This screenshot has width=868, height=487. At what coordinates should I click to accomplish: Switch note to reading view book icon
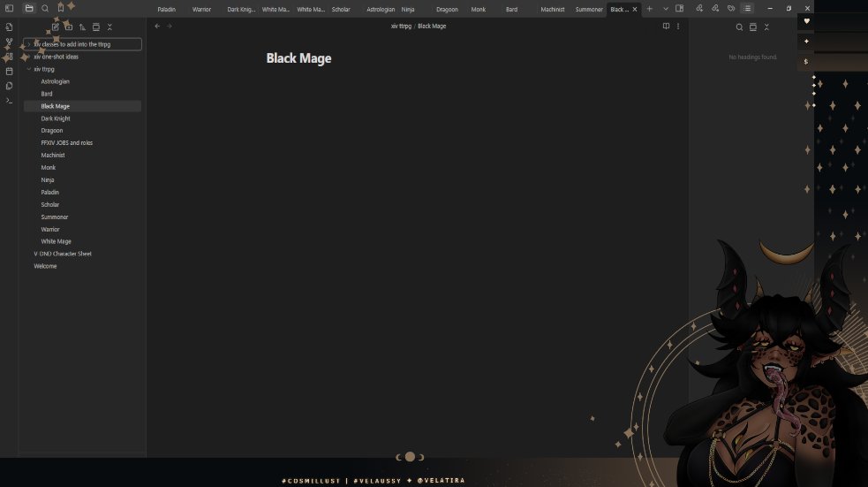666,26
